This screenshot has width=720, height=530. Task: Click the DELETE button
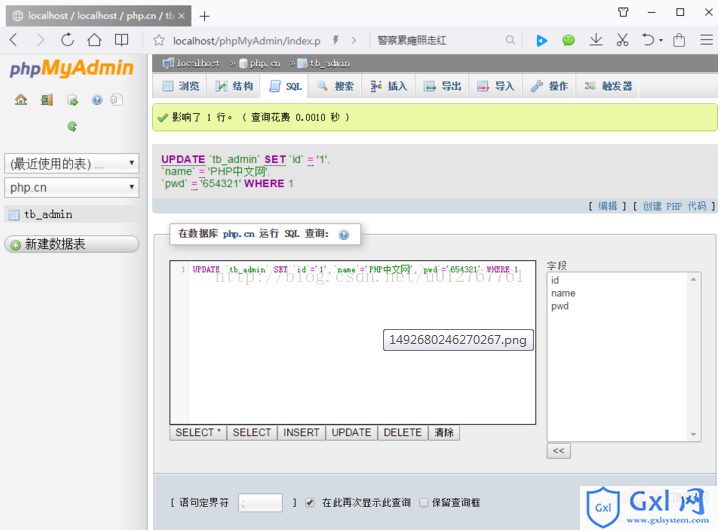click(403, 433)
